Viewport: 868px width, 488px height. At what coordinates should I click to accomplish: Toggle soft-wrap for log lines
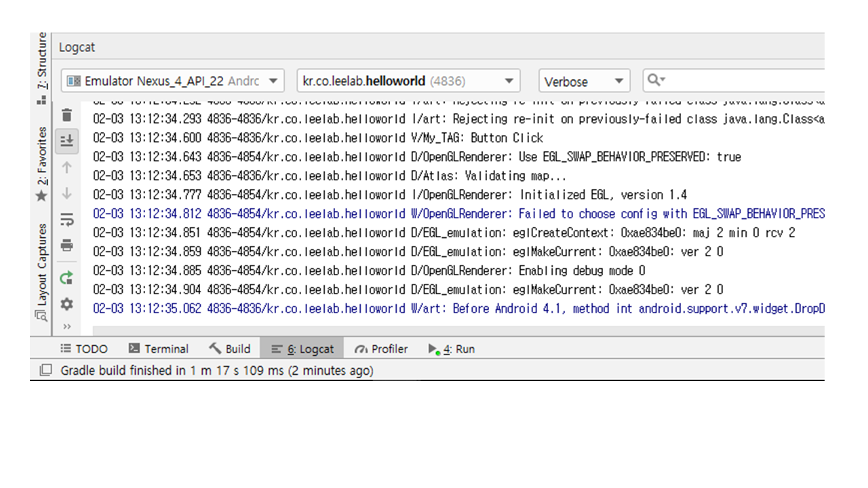66,220
